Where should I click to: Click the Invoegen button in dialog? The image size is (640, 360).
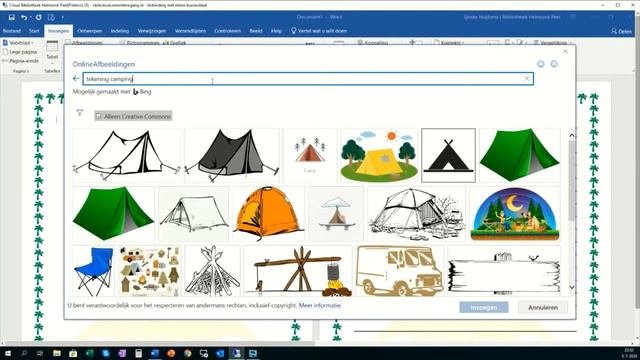pos(484,307)
